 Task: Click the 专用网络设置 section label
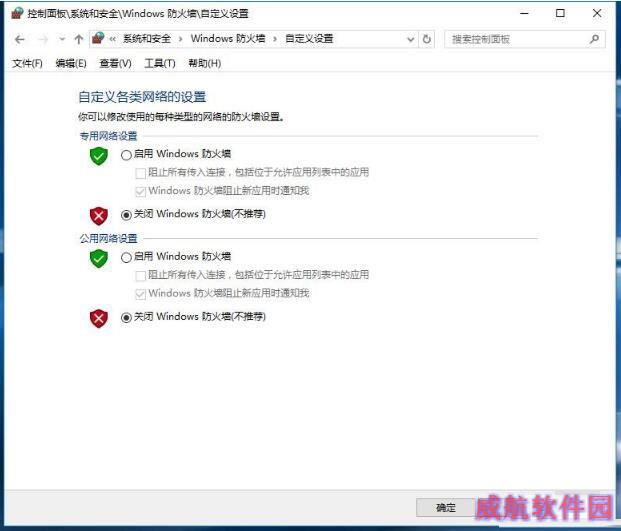(x=109, y=136)
